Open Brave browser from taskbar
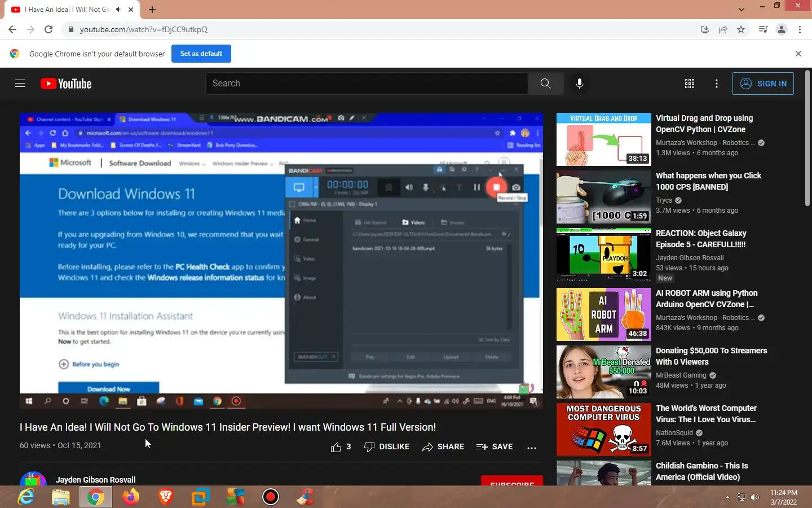This screenshot has width=812, height=508. pos(166,497)
